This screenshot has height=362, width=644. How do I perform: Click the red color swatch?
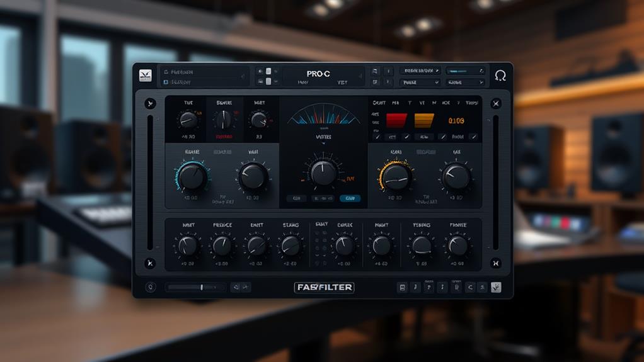pos(396,120)
